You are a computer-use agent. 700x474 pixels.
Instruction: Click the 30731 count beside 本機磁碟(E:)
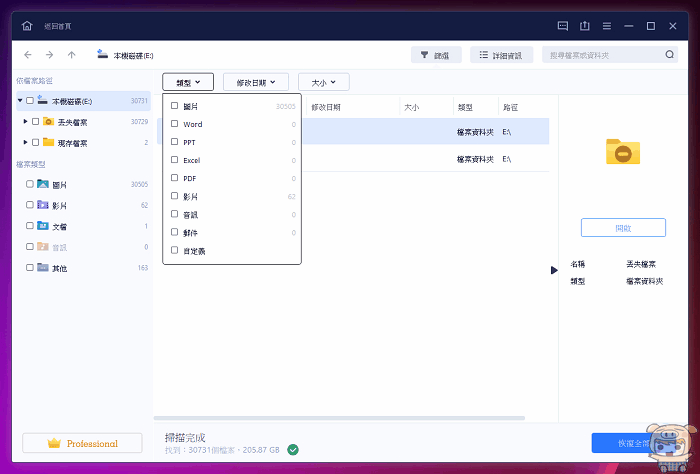pyautogui.click(x=139, y=101)
